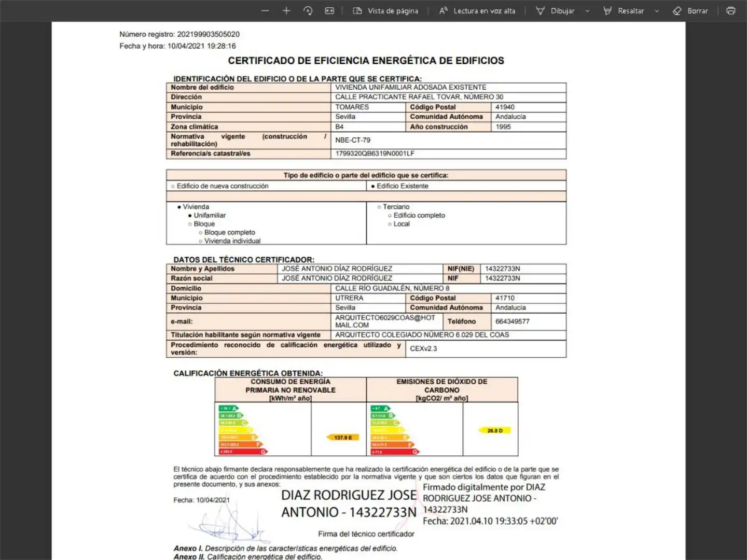The height and width of the screenshot is (560, 747).
Task: Open Vista de página
Action: pos(385,10)
